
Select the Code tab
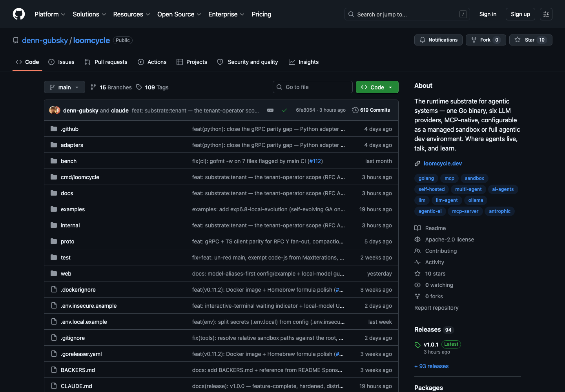click(x=27, y=62)
